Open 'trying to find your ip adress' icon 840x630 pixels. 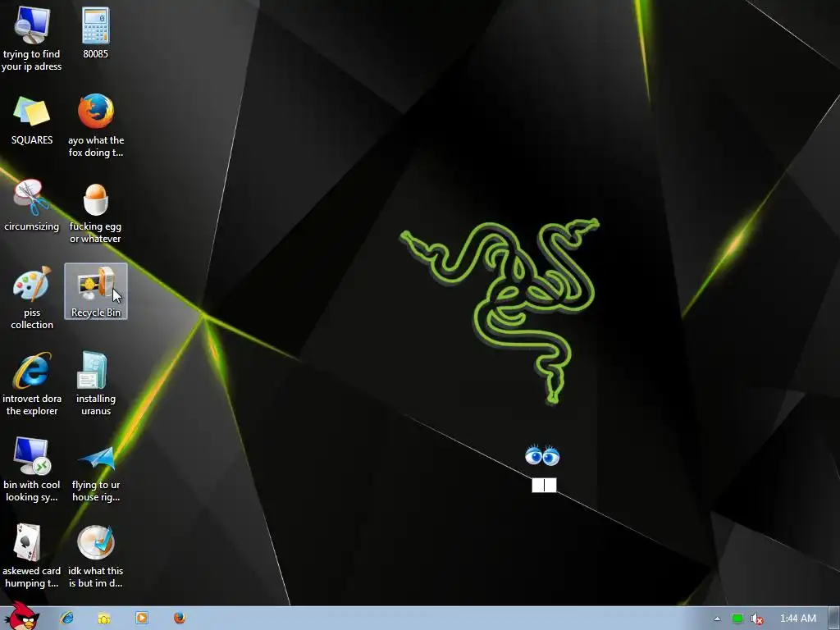[32, 38]
